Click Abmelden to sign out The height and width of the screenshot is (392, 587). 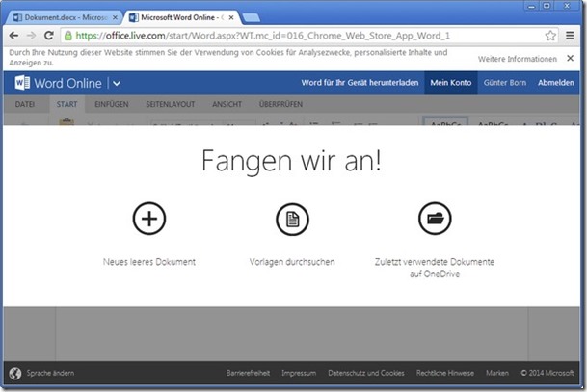[556, 83]
